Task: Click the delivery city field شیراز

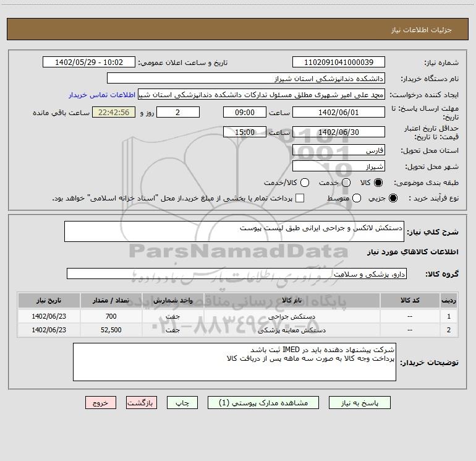Action: click(x=339, y=166)
